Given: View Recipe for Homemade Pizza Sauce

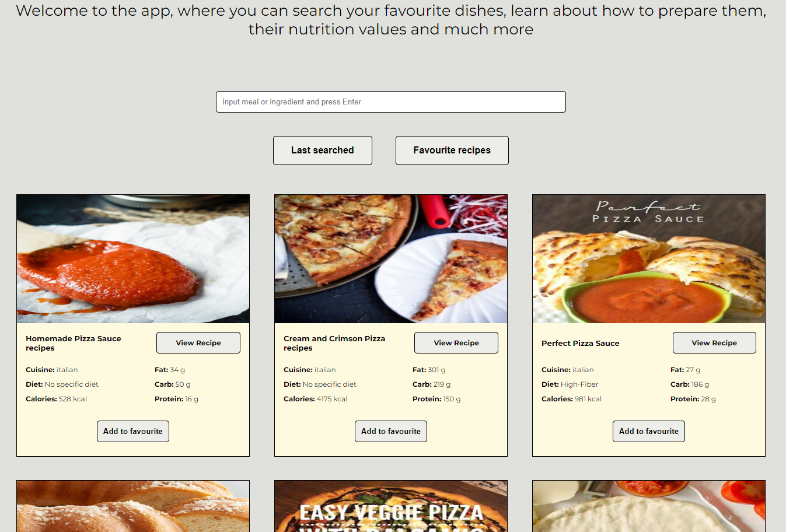Looking at the screenshot, I should coord(198,342).
